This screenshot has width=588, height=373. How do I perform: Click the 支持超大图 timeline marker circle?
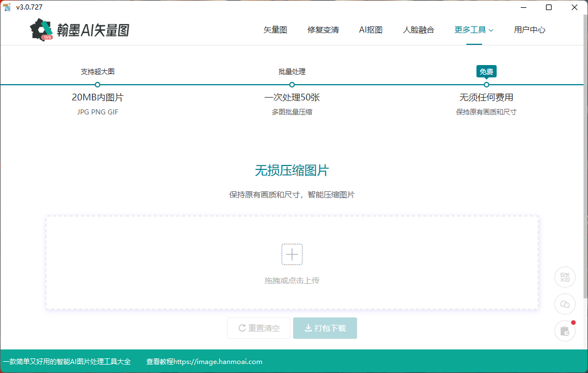(98, 85)
